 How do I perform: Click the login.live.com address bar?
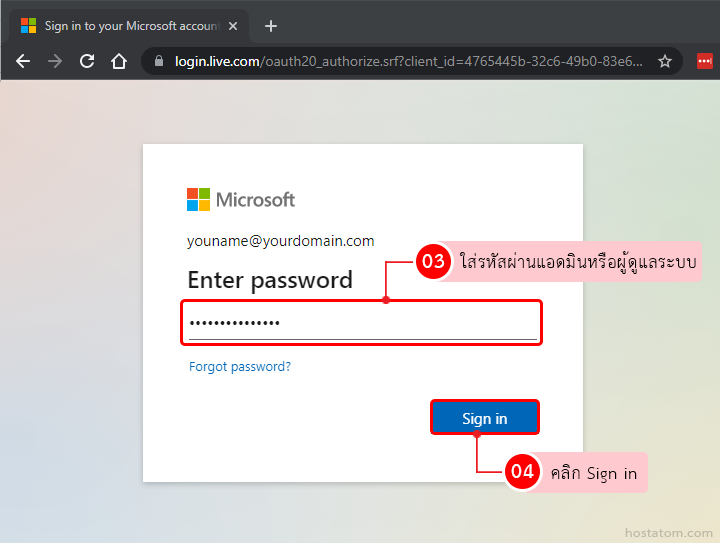coord(400,61)
